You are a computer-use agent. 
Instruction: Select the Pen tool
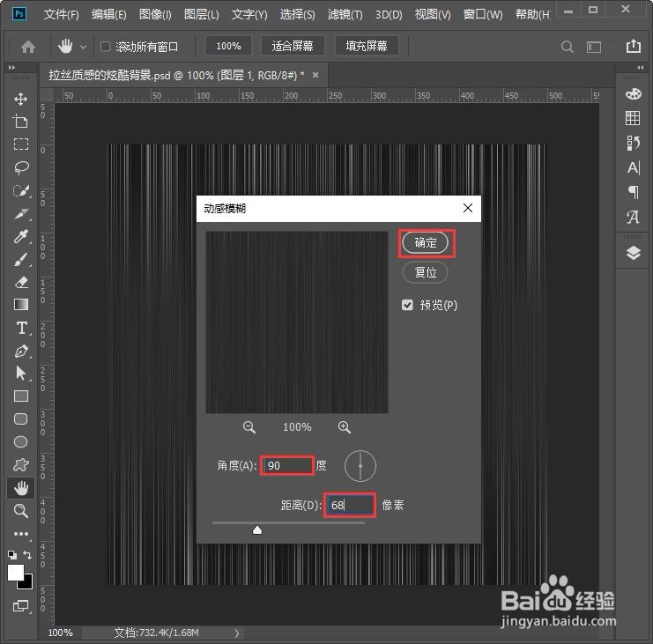(21, 352)
